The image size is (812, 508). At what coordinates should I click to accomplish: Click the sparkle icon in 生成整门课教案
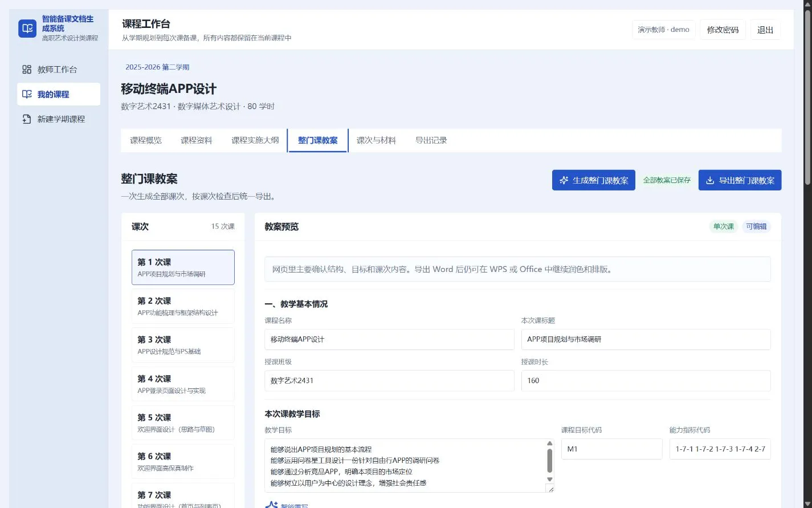564,180
